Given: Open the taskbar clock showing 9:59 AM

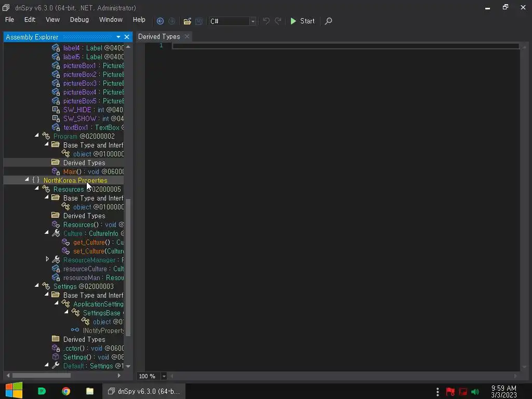Looking at the screenshot, I should point(504,392).
